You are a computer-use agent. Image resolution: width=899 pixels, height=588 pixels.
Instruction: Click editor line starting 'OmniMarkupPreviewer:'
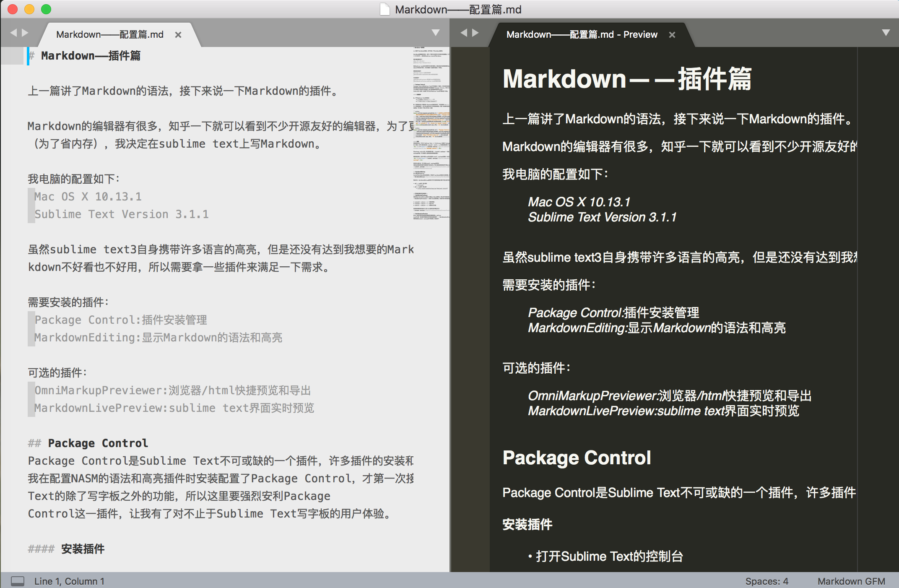pyautogui.click(x=173, y=390)
